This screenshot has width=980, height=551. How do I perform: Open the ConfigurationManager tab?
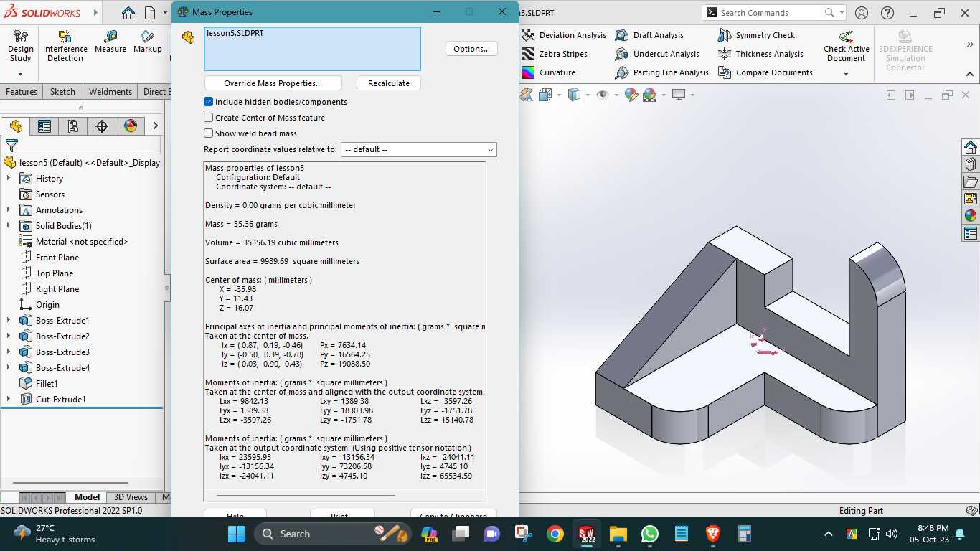pos(73,126)
